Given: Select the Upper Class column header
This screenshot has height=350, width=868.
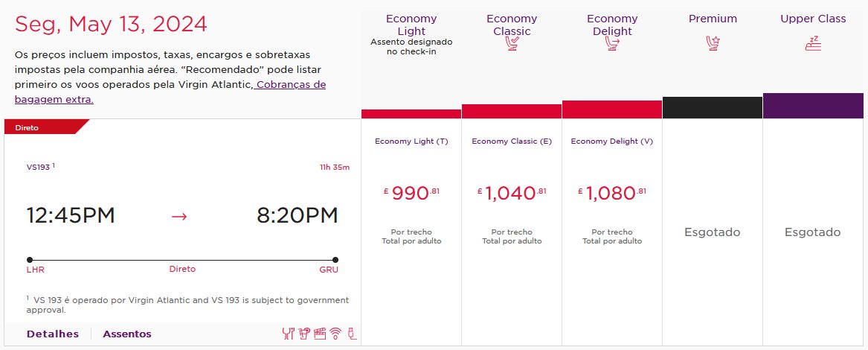Looking at the screenshot, I should pos(813,19).
